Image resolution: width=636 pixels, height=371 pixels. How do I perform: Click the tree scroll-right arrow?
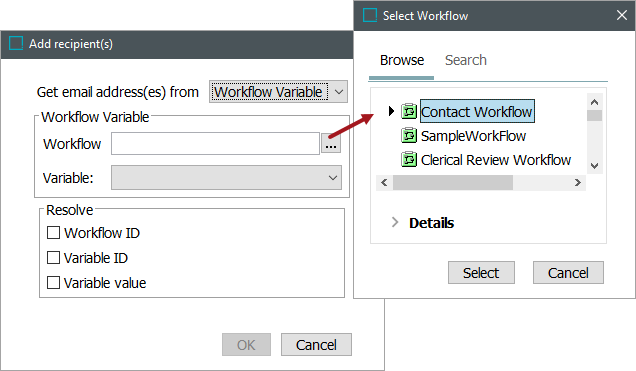(x=578, y=182)
